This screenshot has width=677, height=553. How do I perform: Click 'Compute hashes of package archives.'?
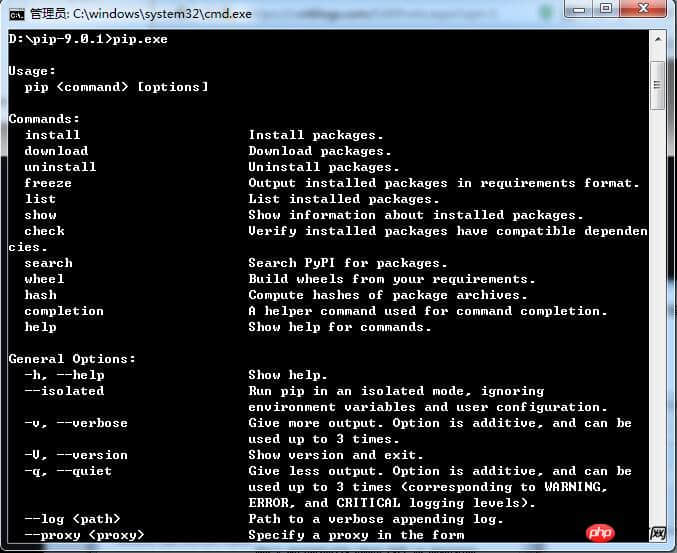pos(388,295)
